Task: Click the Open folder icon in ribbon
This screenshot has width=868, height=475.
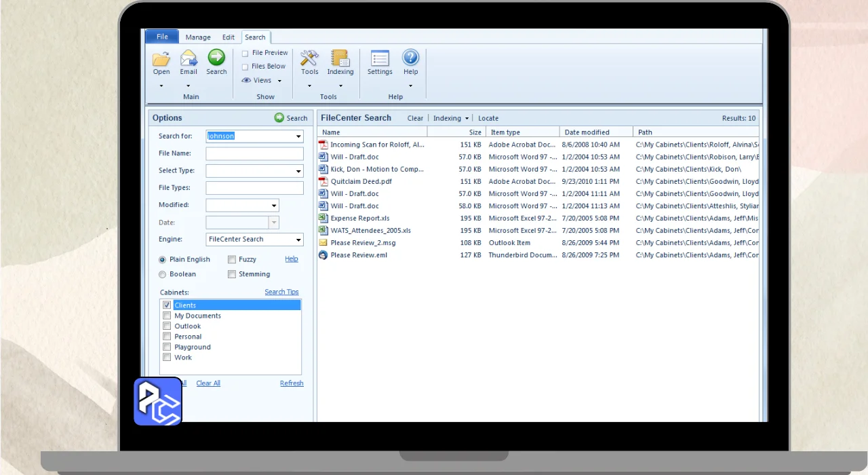Action: click(x=161, y=59)
